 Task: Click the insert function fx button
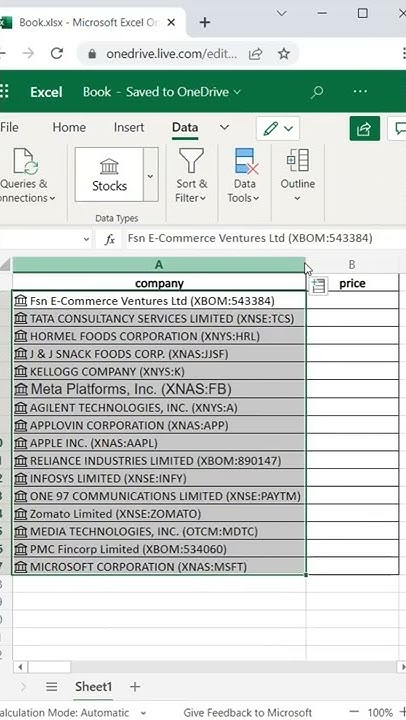pyautogui.click(x=109, y=239)
